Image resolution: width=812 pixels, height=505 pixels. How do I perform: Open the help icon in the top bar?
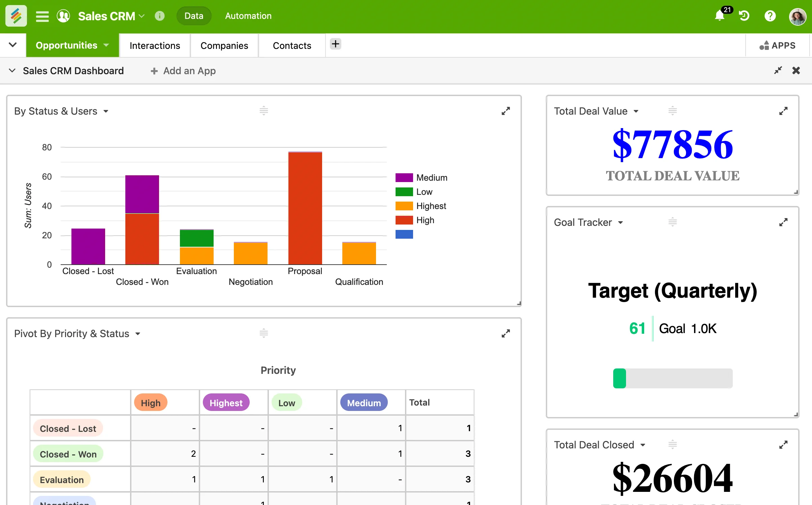point(771,16)
